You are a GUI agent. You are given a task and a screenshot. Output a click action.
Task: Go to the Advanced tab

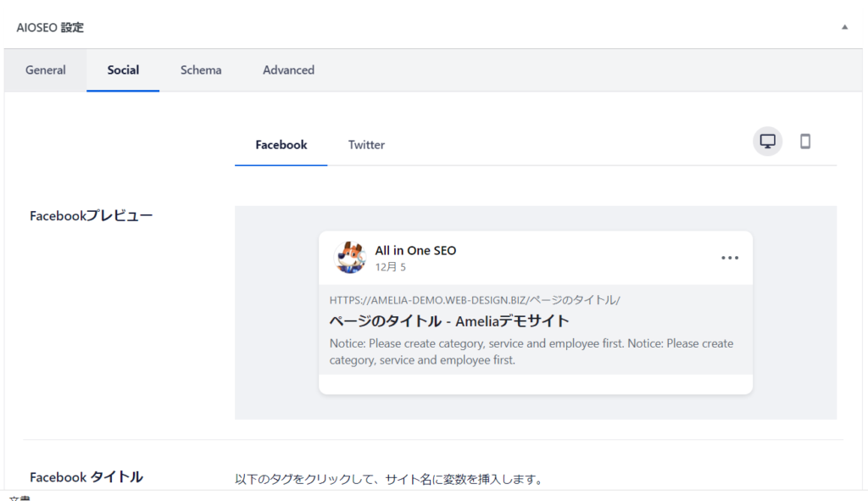tap(288, 70)
